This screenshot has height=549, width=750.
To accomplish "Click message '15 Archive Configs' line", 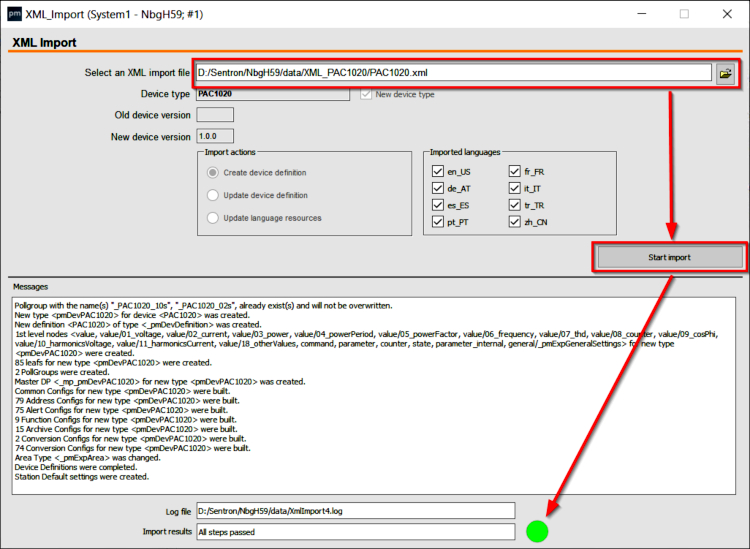I will (126, 429).
